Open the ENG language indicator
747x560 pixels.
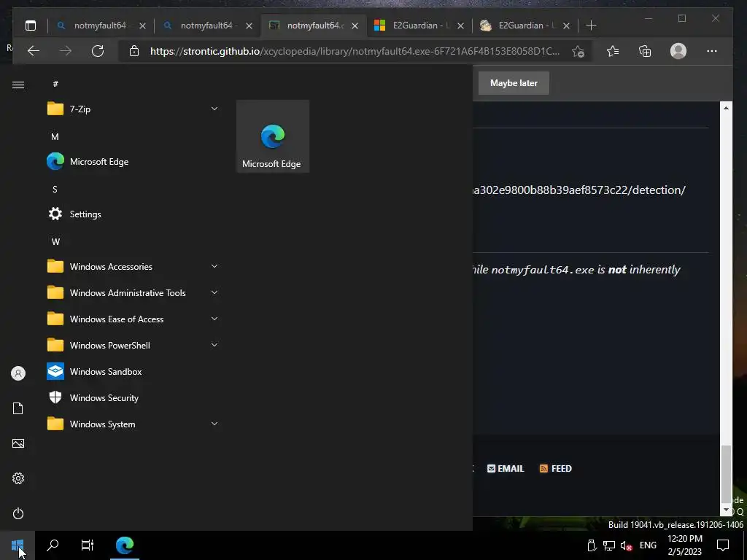point(648,545)
